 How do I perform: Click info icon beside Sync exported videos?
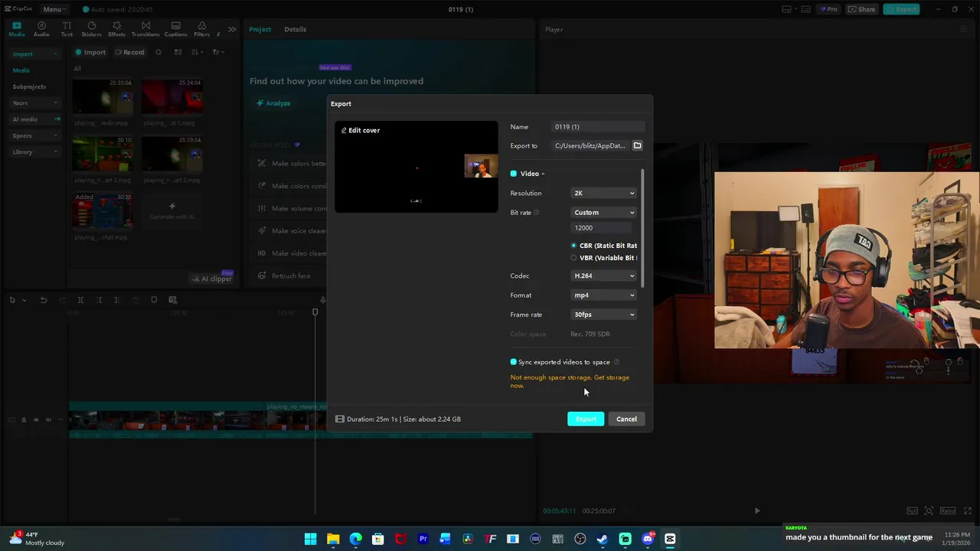(x=616, y=362)
